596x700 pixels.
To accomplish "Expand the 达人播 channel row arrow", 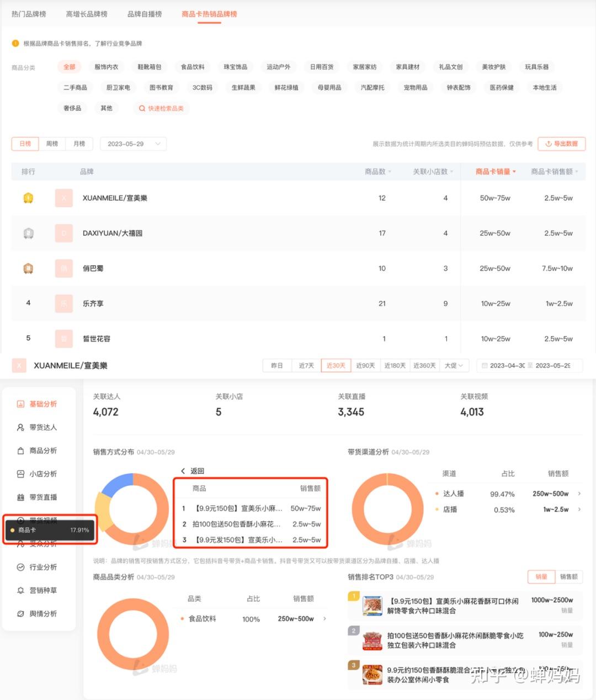I will 579,494.
